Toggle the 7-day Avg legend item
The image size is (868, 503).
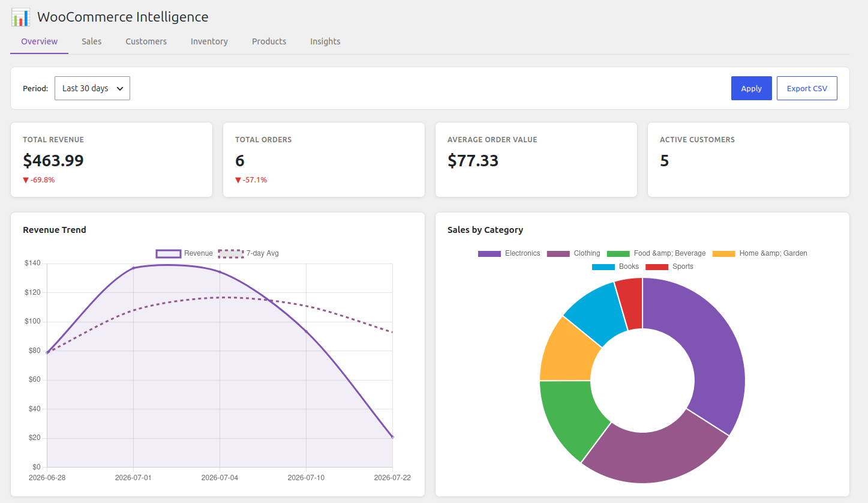[248, 253]
